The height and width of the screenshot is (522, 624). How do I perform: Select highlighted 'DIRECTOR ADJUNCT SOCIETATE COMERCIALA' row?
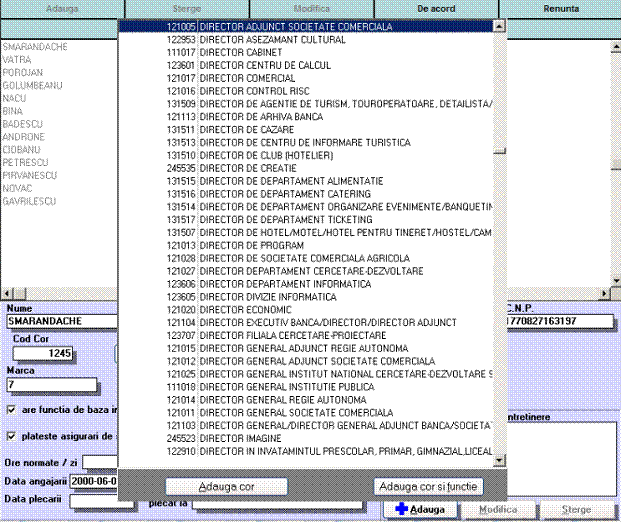click(279, 27)
